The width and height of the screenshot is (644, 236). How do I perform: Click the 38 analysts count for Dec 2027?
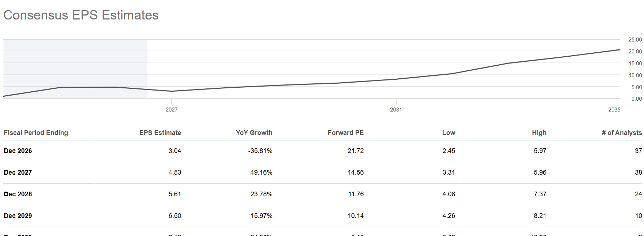tap(638, 172)
